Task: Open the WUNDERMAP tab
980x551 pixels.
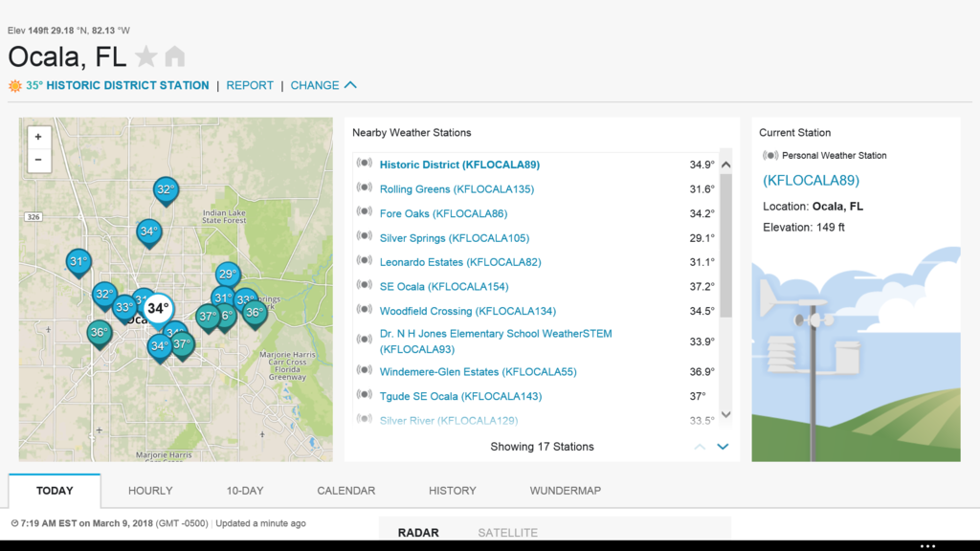Action: coord(566,491)
